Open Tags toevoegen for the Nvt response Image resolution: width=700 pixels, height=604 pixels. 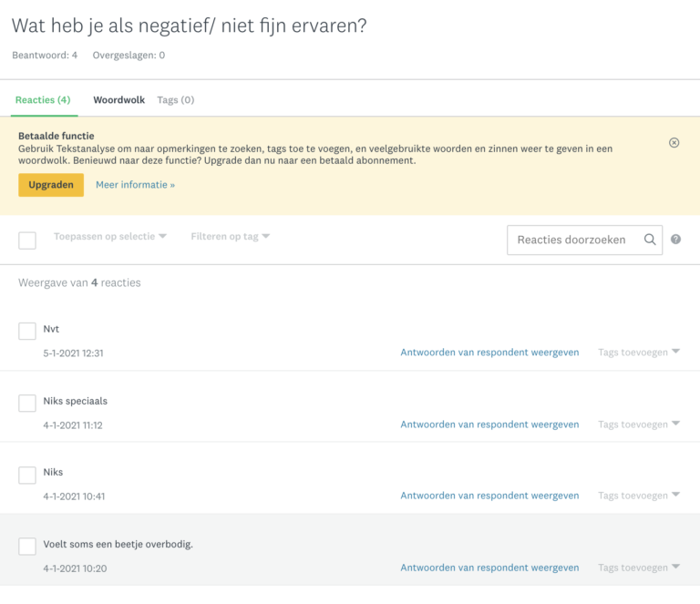click(x=639, y=353)
